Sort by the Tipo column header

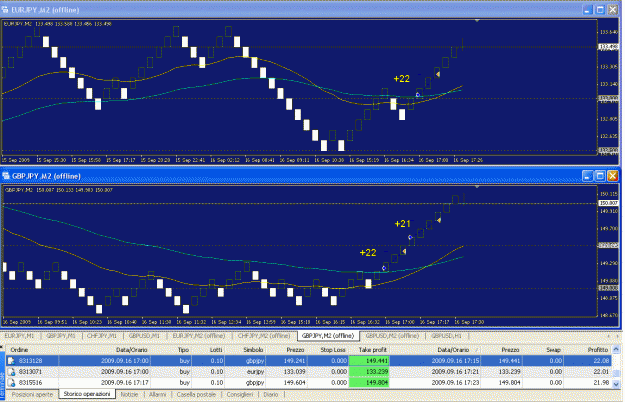183,350
